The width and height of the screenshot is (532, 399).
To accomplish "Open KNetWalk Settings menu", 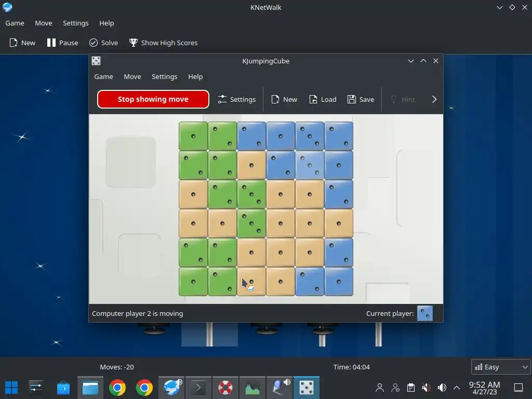I will pos(76,23).
